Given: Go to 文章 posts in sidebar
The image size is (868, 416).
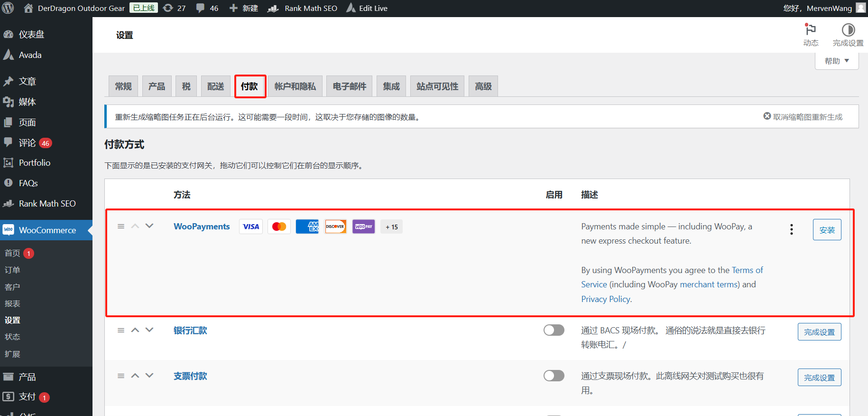Looking at the screenshot, I should 46,81.
